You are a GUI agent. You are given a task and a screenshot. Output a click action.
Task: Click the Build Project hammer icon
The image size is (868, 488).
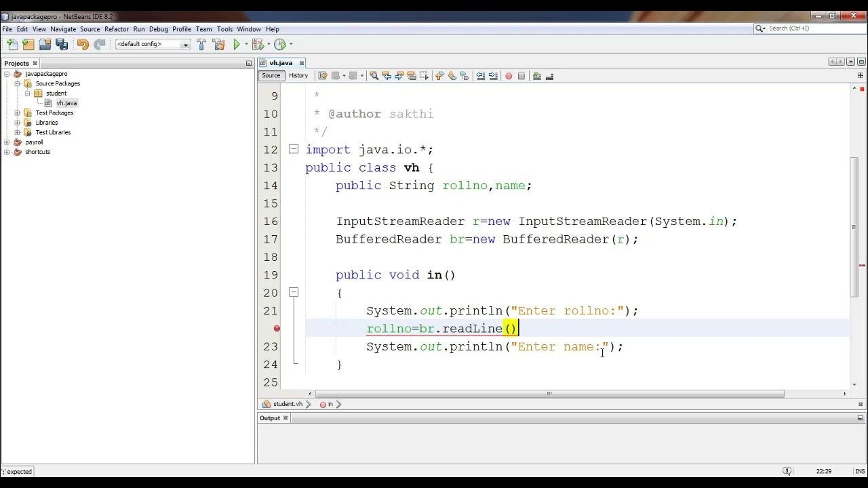pos(201,44)
